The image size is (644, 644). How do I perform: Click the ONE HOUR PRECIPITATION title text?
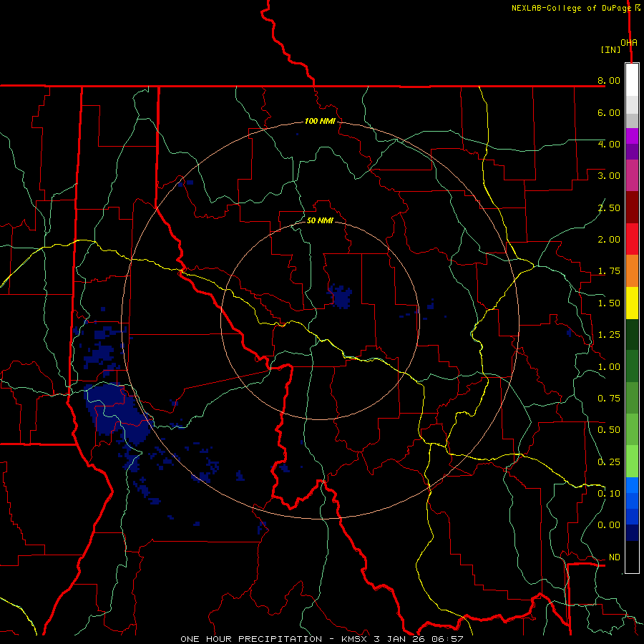pyautogui.click(x=251, y=639)
